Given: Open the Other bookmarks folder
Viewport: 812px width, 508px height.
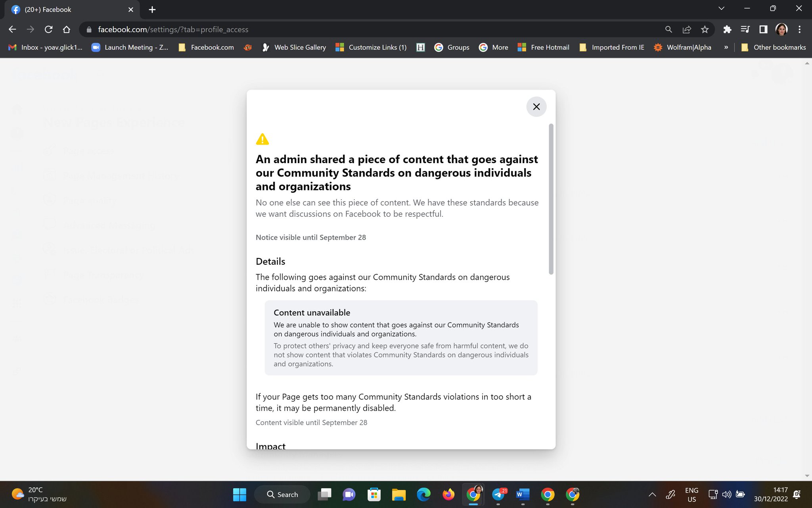Looking at the screenshot, I should point(774,47).
